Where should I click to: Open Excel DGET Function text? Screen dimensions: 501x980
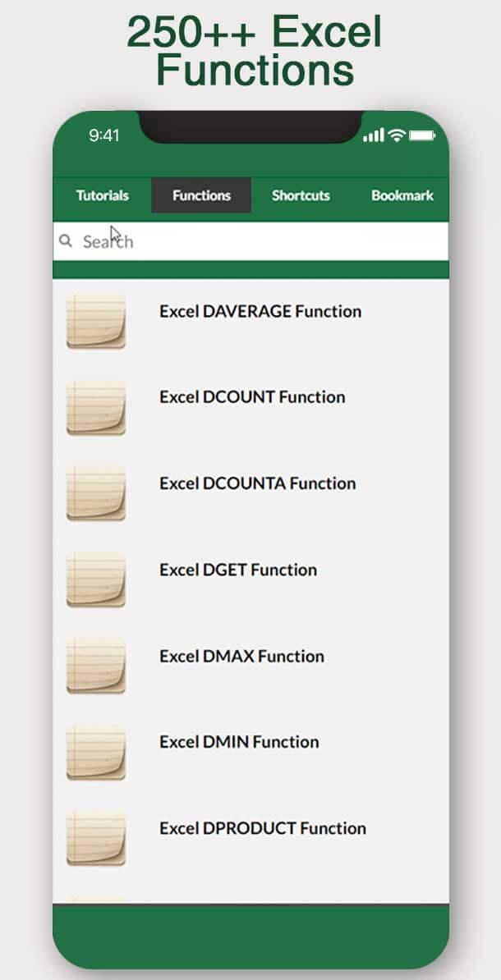click(x=238, y=570)
